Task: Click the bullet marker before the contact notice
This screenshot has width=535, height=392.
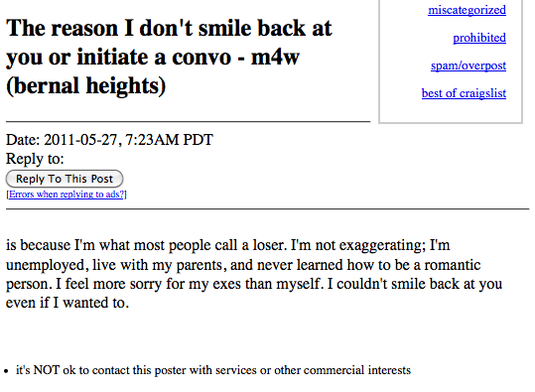Action: [6, 371]
